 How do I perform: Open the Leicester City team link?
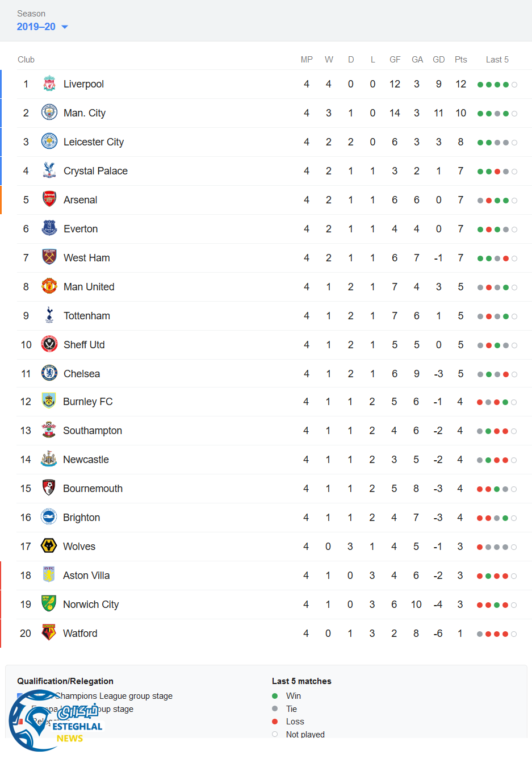click(93, 142)
